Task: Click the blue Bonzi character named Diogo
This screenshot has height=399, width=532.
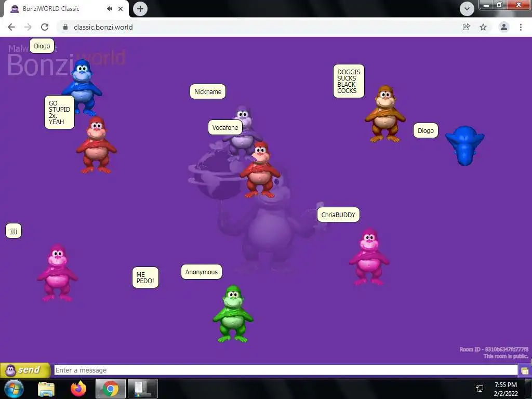Action: point(82,87)
